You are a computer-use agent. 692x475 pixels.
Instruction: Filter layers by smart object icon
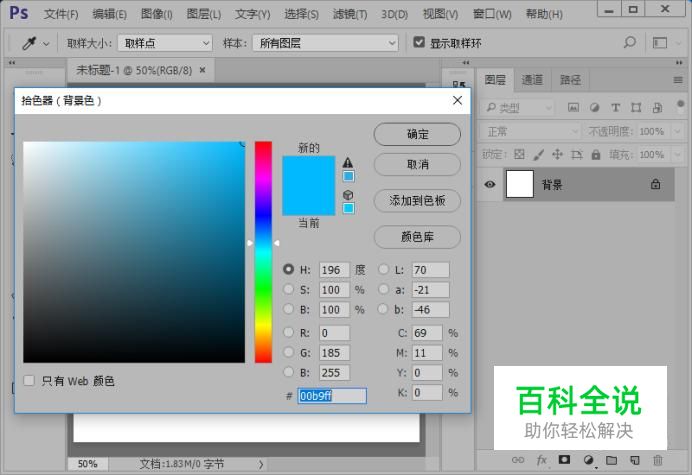[x=657, y=107]
